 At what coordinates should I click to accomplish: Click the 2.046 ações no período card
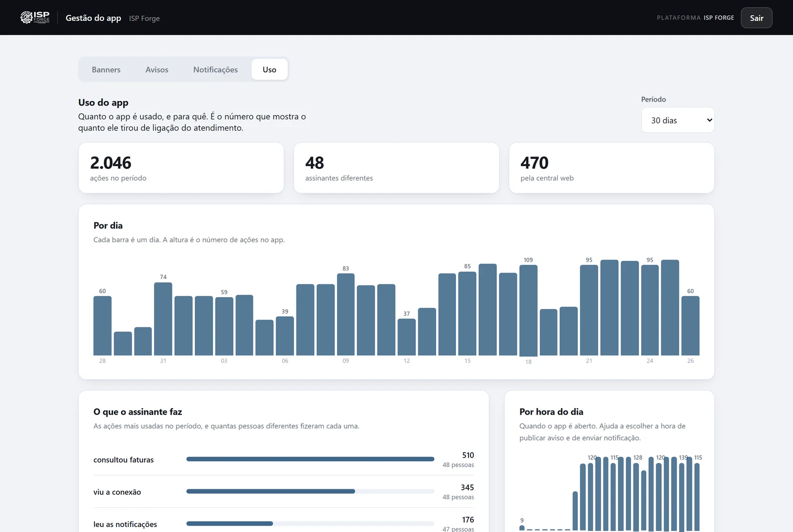pyautogui.click(x=181, y=168)
